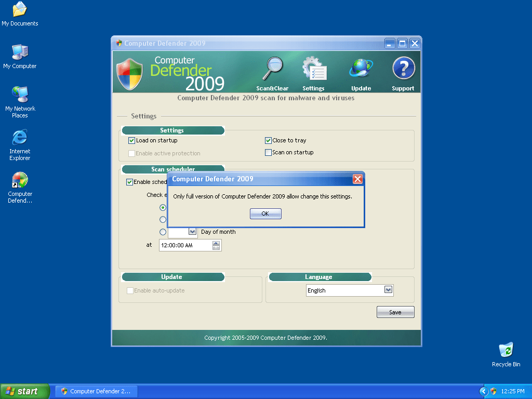
Task: Open the Windows Start menu
Action: (24, 391)
